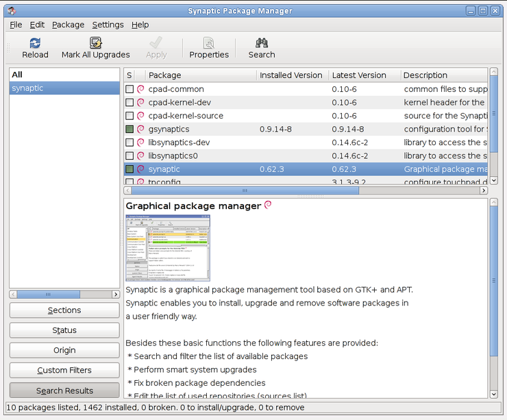Sort by Installed Version column header
The height and width of the screenshot is (420, 507).
pos(293,75)
